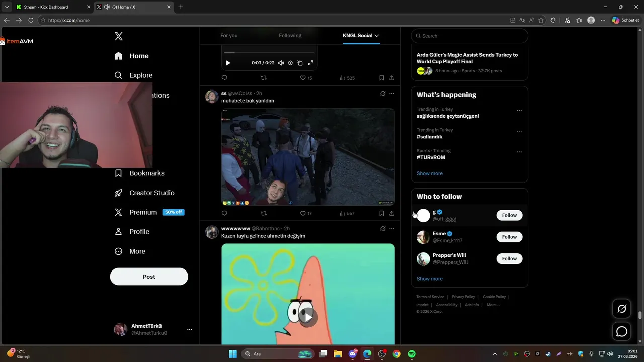Open Copilot Sohbet et button
This screenshot has width=644, height=362.
pos(626,20)
